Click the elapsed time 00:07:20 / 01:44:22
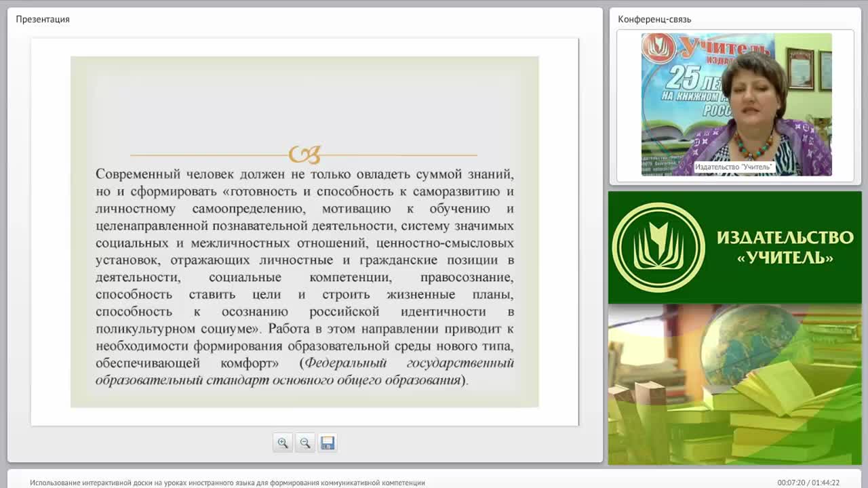 point(808,483)
